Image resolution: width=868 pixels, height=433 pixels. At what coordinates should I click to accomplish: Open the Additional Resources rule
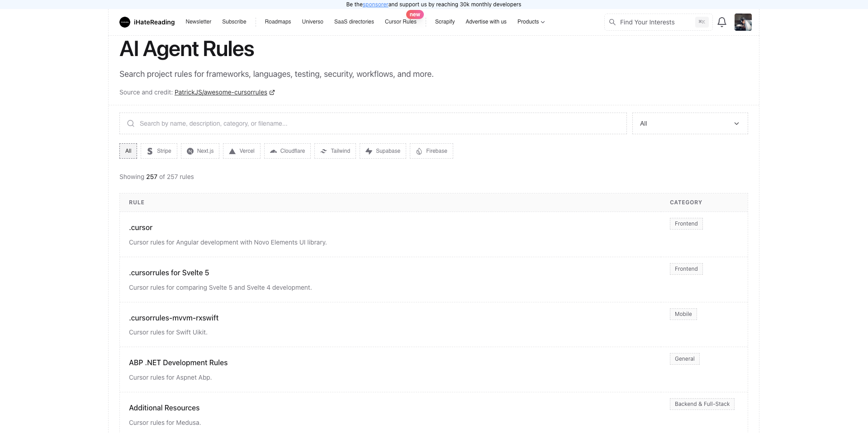[164, 408]
